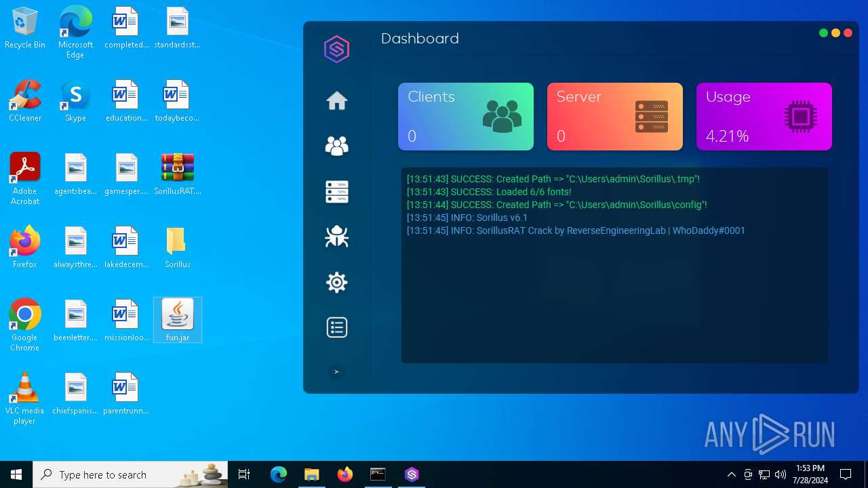Expand the sidebar with the arrow button

click(336, 371)
